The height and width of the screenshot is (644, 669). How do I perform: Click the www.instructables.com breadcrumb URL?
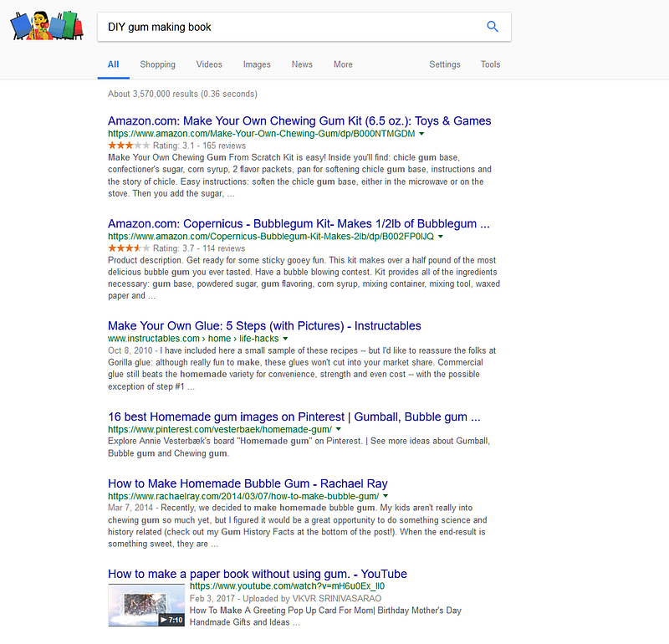[x=193, y=339]
